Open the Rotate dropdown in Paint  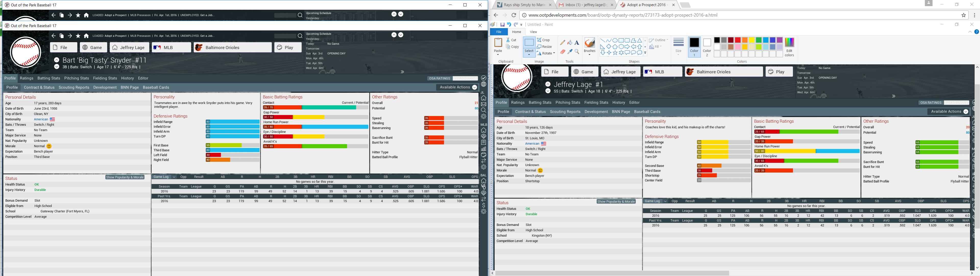(546, 53)
